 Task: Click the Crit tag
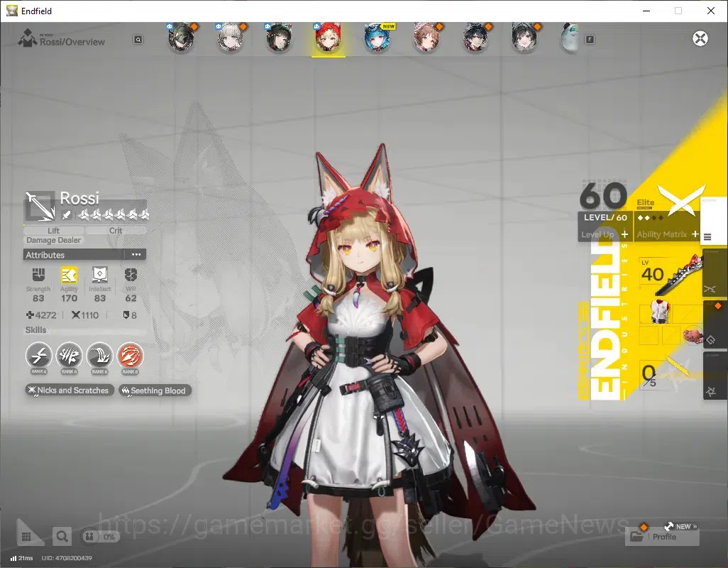[116, 230]
